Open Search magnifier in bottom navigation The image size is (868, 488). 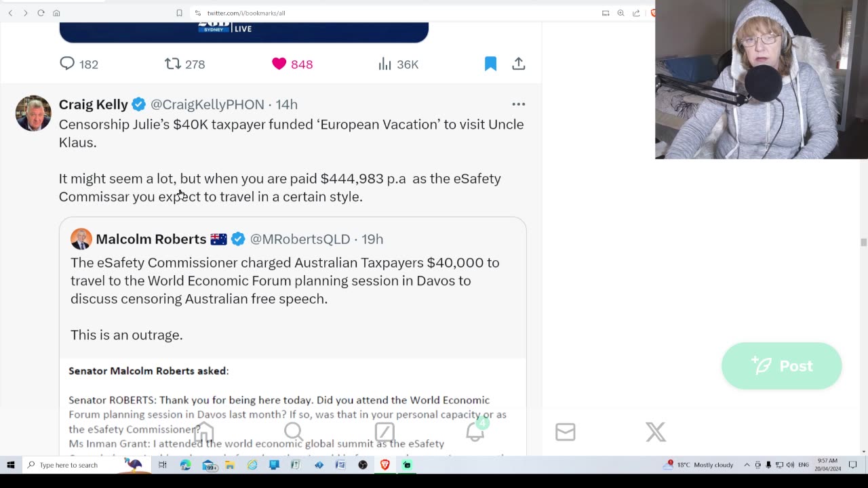click(x=294, y=432)
